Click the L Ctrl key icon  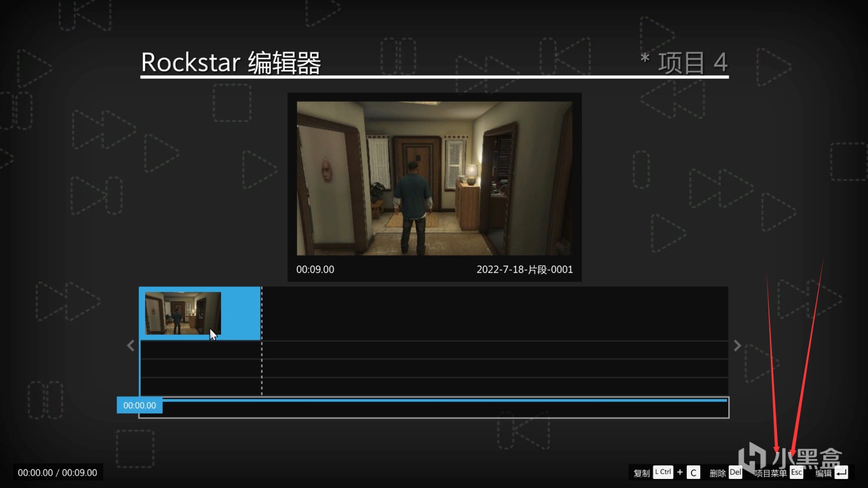click(663, 472)
